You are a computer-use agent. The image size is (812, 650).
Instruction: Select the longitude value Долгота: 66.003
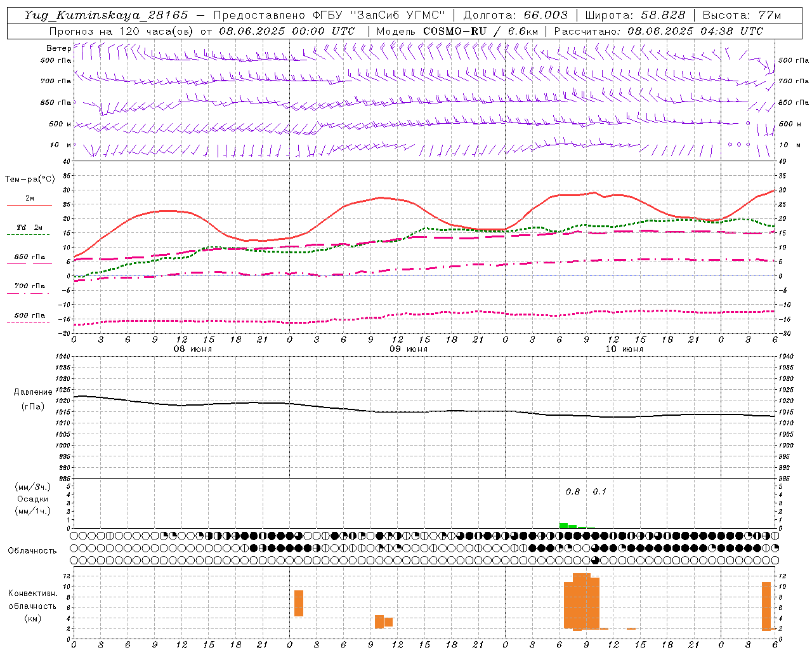pos(516,15)
